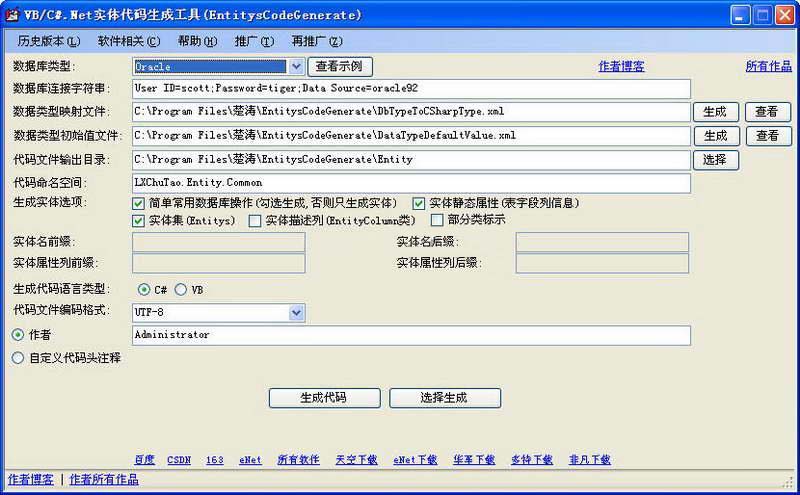This screenshot has width=800, height=495.
Task: Click 生成 button for the DbTypeToCSharpType.xml file
Action: pos(715,112)
